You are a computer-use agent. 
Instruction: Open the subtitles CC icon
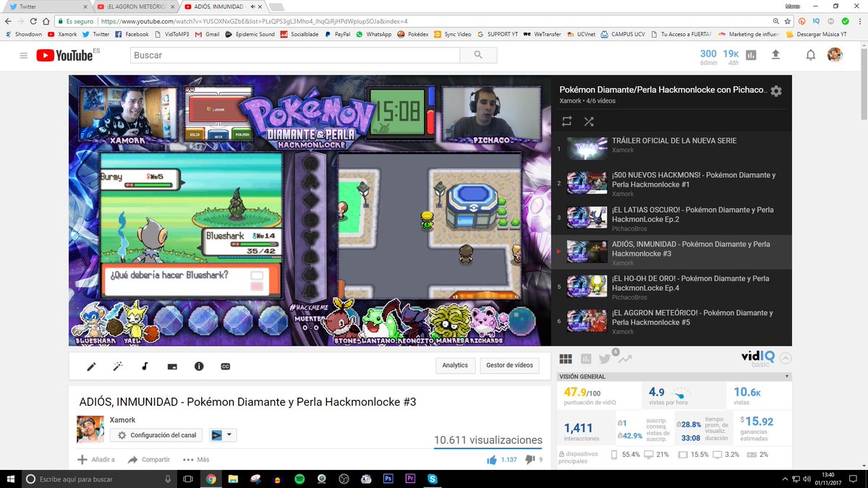(x=226, y=367)
